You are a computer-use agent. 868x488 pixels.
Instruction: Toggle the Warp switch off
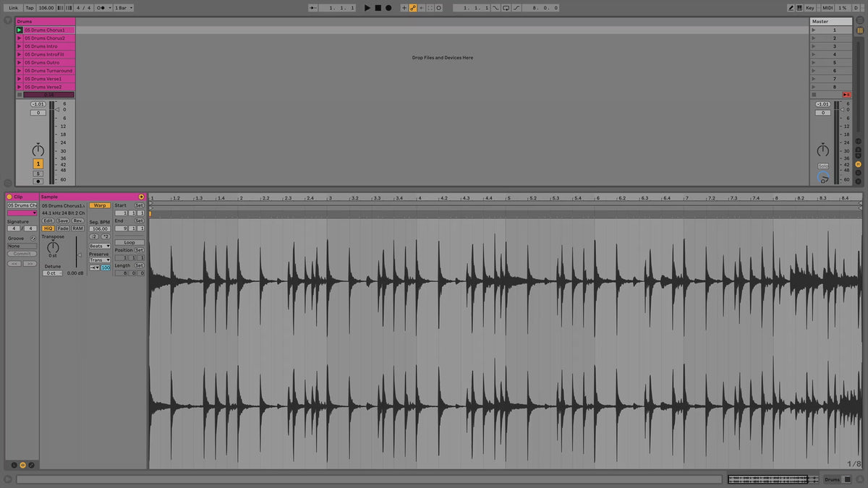[x=100, y=205]
